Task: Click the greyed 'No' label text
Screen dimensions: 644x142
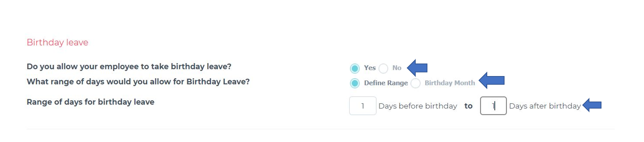Action: click(397, 68)
